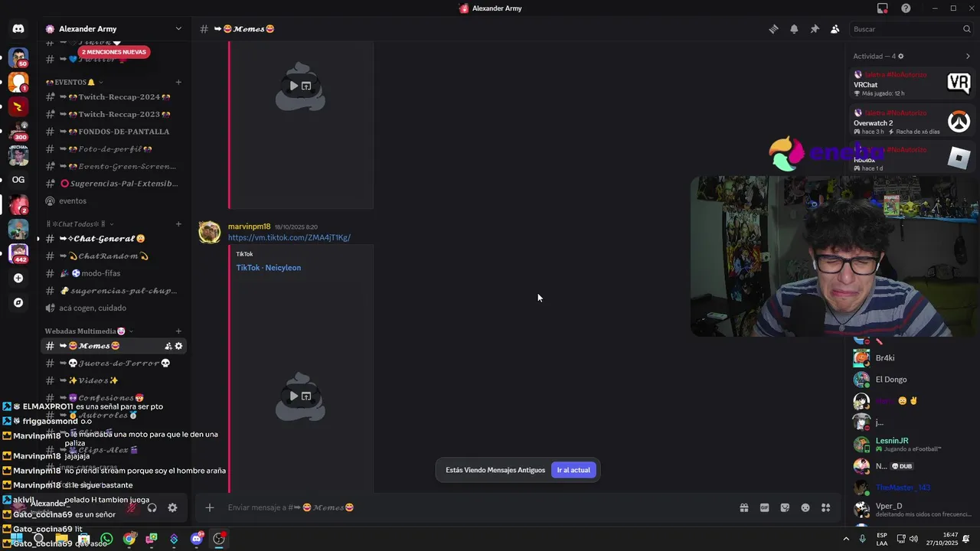The width and height of the screenshot is (980, 551).
Task: Open FONDOS-DE-PANTALLA channel
Action: [x=113, y=132]
